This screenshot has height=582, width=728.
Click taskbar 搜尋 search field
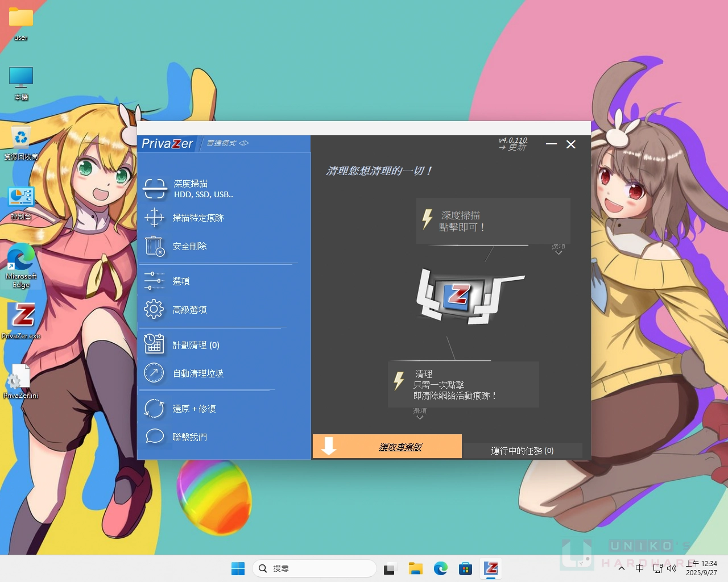coord(314,568)
